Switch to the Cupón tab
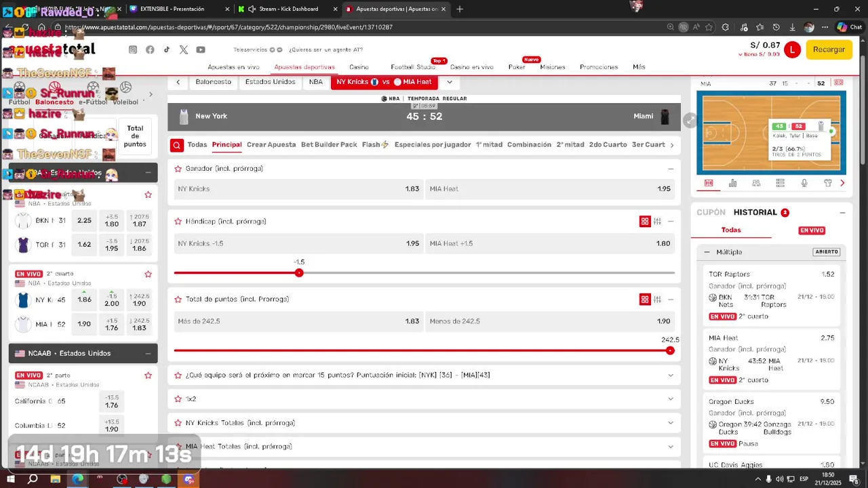Screen dimensions: 868x488 711,212
